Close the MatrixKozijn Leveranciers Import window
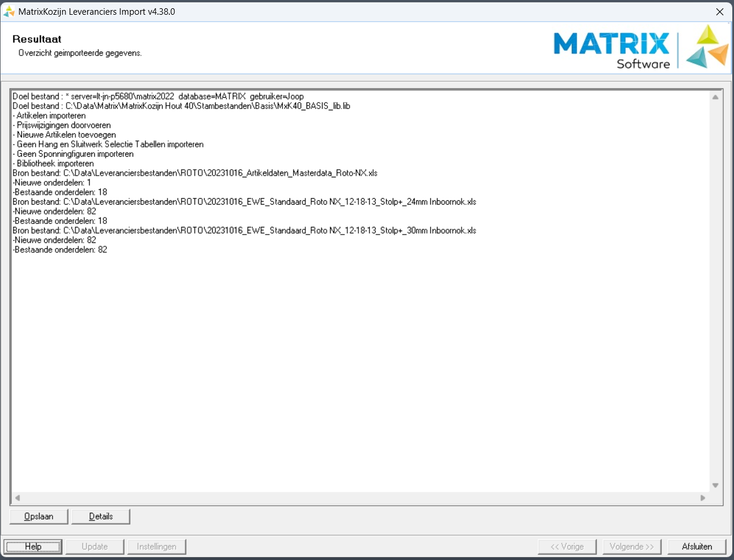The image size is (734, 560). tap(719, 11)
